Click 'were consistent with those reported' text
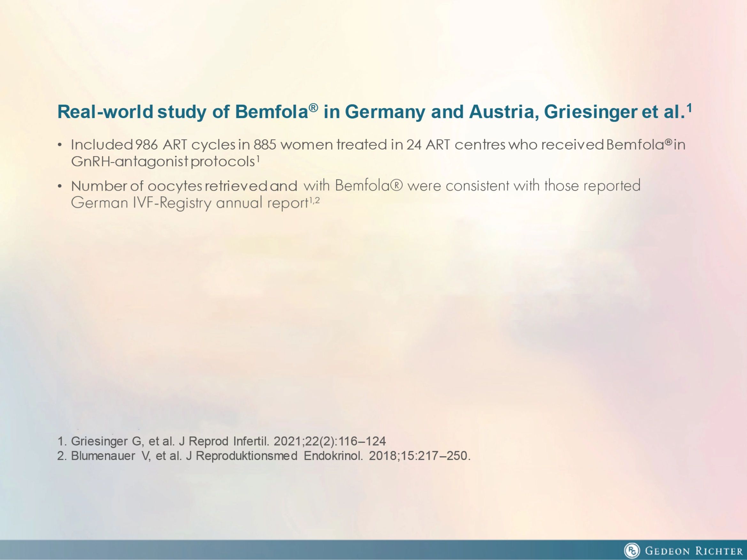Viewport: 747px width, 560px height. (523, 186)
